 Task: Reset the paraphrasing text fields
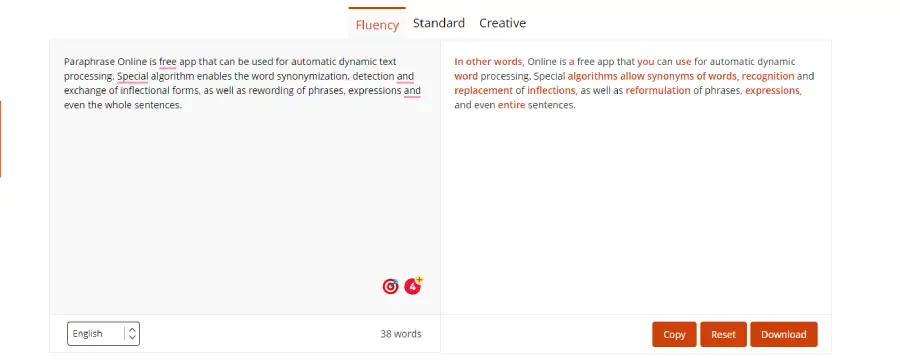[x=723, y=334]
